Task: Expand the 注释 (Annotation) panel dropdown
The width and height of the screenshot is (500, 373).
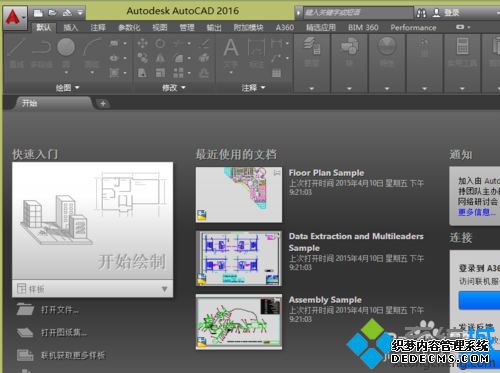Action: [x=253, y=88]
